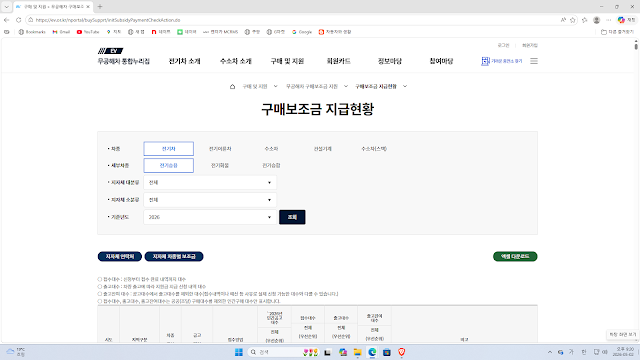
Task: Select the 건설기계 vehicle type option
Action: point(322,149)
